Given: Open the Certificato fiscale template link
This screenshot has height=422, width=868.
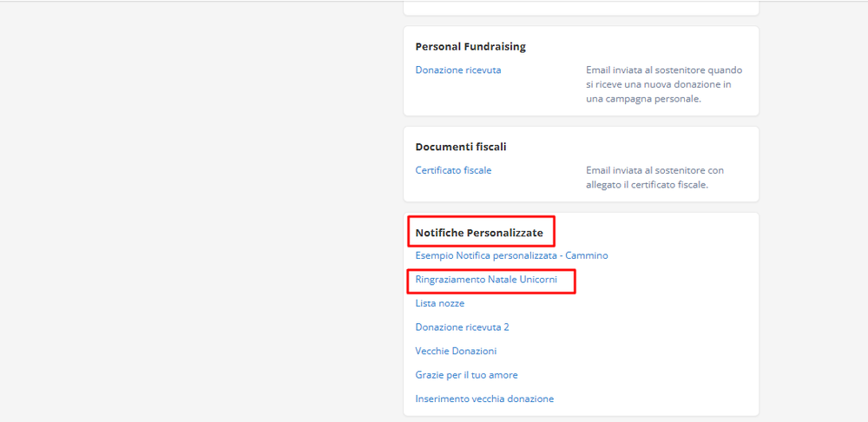Looking at the screenshot, I should tap(453, 170).
